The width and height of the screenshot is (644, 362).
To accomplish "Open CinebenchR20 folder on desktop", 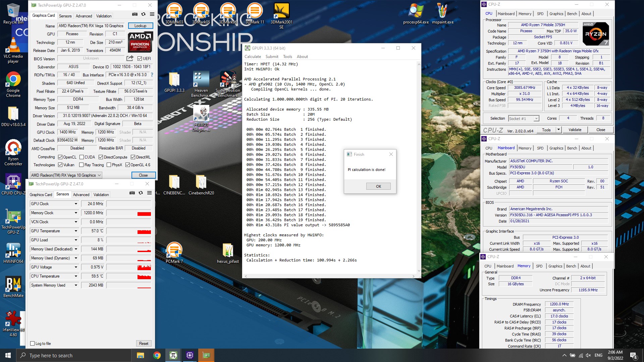I will [x=201, y=185].
